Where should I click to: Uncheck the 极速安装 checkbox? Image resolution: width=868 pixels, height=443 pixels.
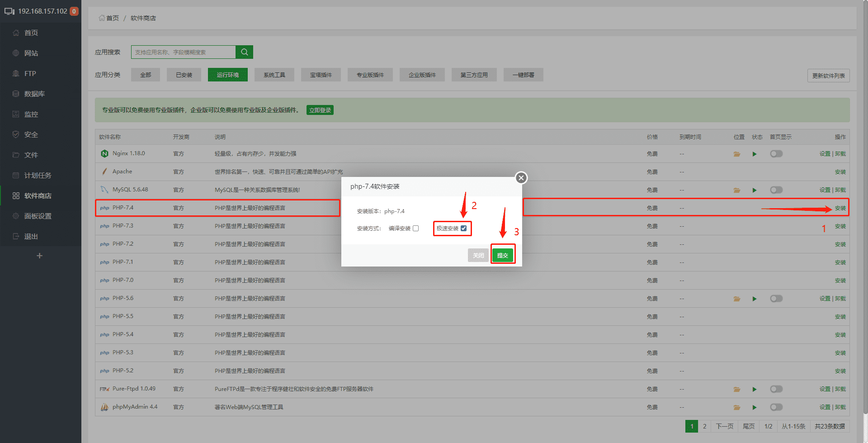pos(464,229)
